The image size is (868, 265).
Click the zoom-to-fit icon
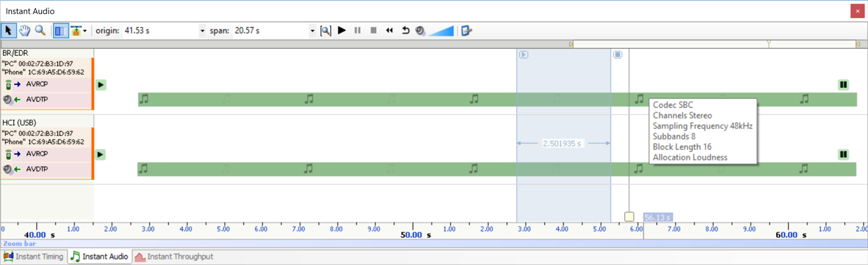point(326,31)
